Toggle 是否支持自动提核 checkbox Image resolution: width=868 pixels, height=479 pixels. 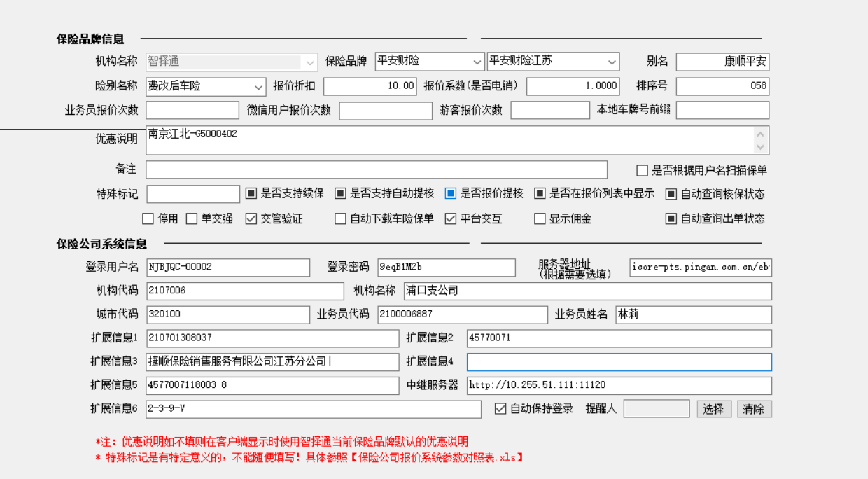[x=340, y=193]
